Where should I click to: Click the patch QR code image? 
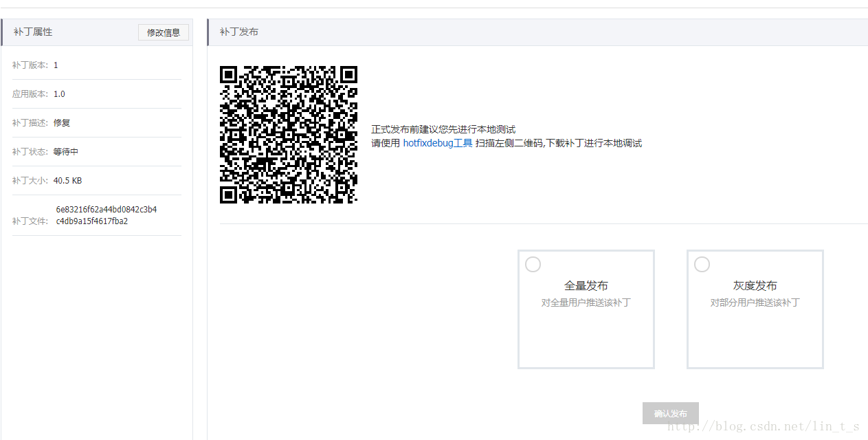pos(289,135)
